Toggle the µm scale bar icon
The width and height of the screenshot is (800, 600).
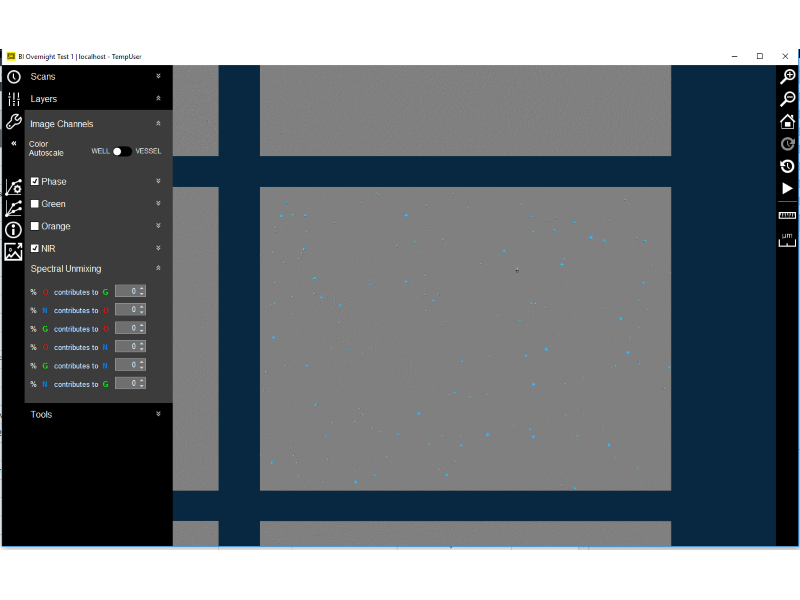click(x=787, y=238)
